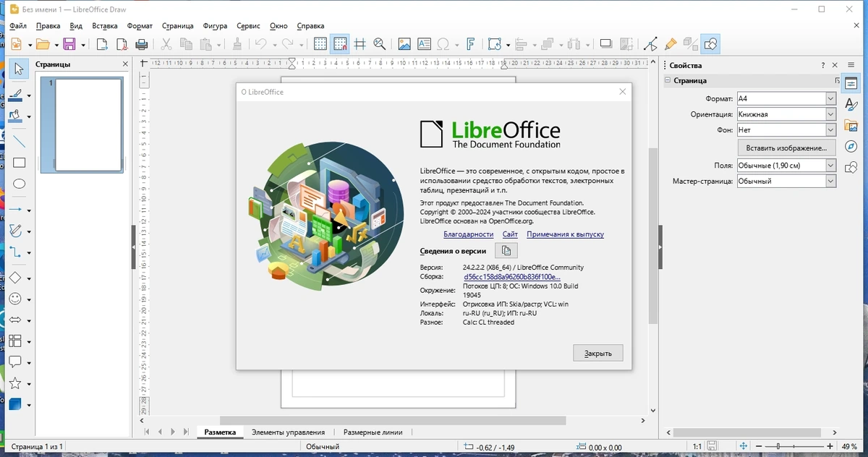This screenshot has height=457, width=868.
Task: Select the Callouts speech bubble tool
Action: tap(15, 362)
